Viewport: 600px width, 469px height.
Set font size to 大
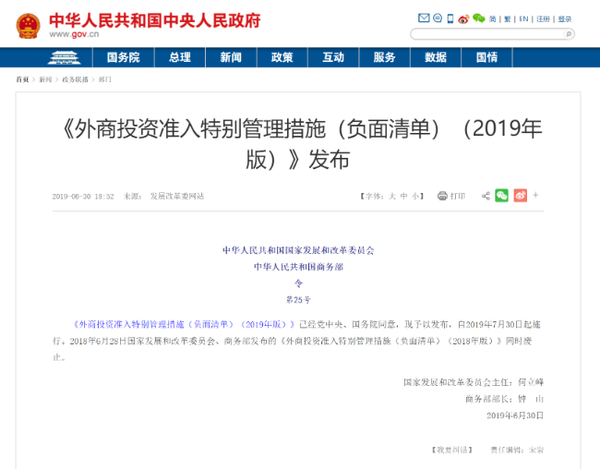pos(392,196)
